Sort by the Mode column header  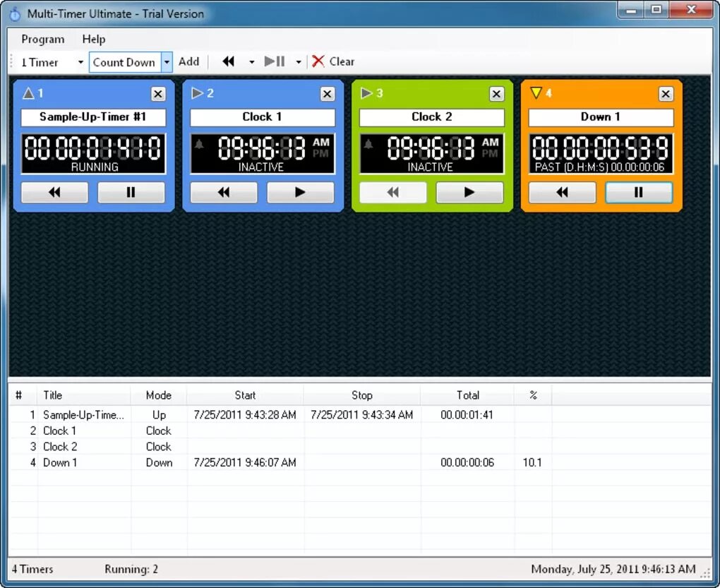pos(159,395)
